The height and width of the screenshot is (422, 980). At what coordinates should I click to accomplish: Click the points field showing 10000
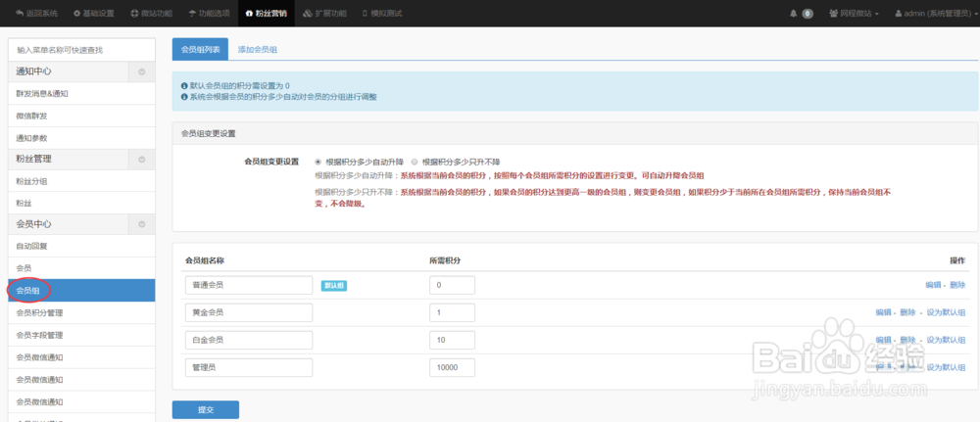[x=452, y=368]
